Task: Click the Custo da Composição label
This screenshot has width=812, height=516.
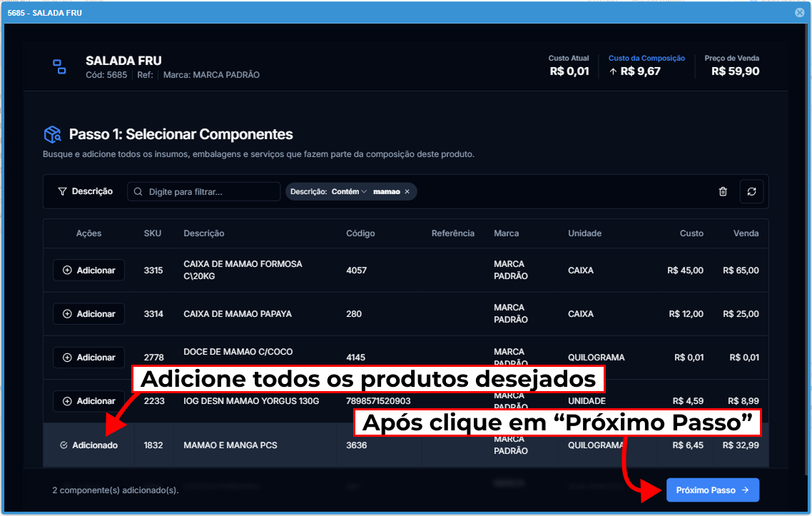Action: pos(646,59)
